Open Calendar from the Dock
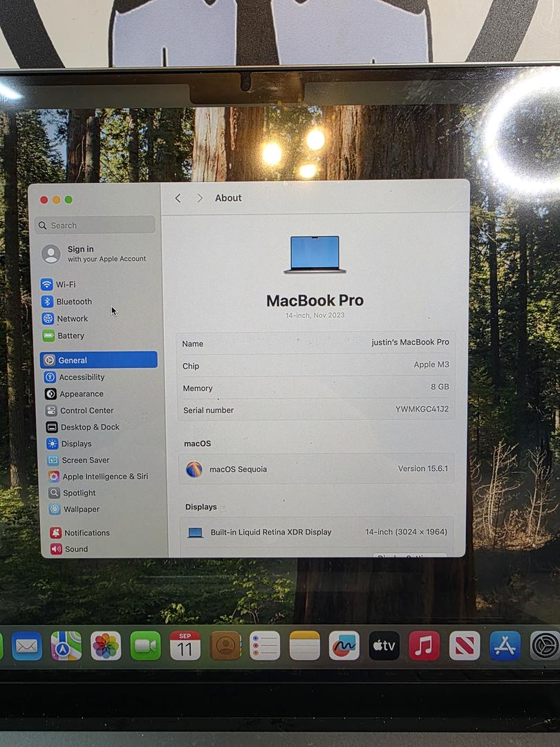The height and width of the screenshot is (747, 560). click(185, 646)
